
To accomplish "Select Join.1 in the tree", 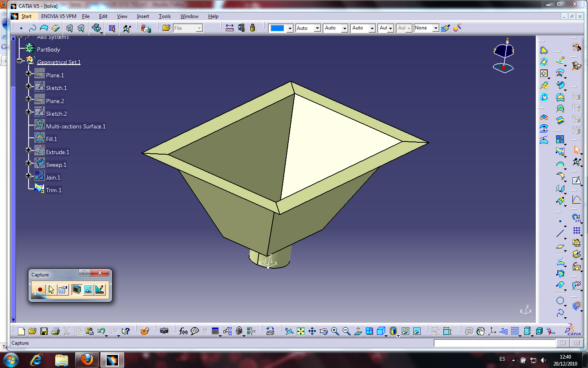I will pyautogui.click(x=53, y=177).
